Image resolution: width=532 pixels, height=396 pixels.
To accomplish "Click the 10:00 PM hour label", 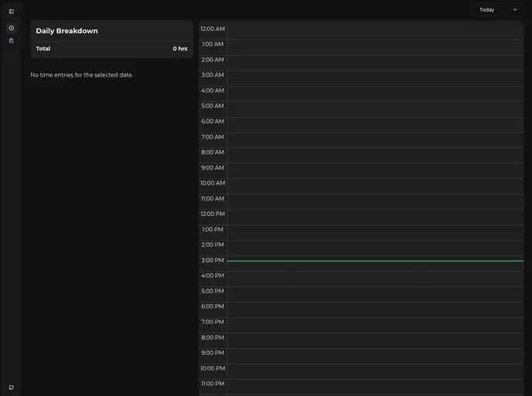I will click(213, 369).
